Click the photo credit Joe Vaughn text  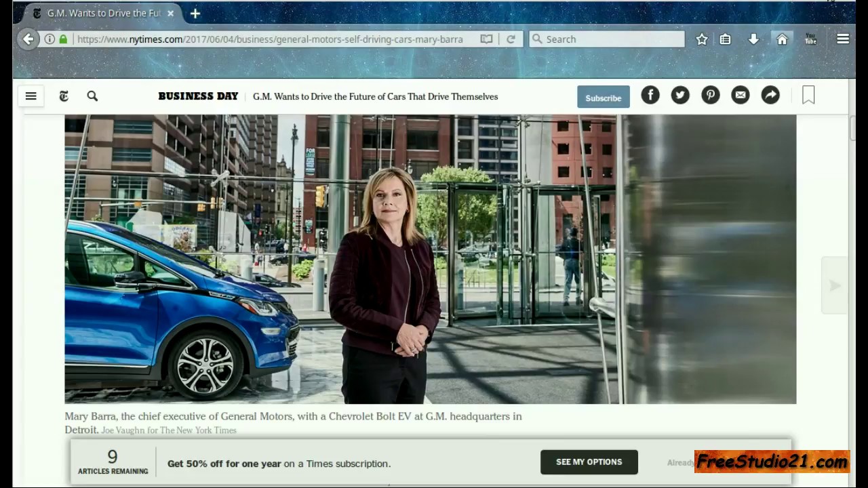(169, 430)
